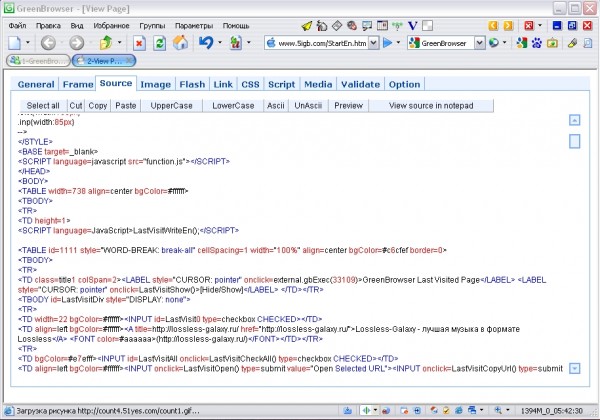Image resolution: width=600 pixels, height=420 pixels.
Task: Open dropdown next to red close-page icon
Action: [x=540, y=26]
